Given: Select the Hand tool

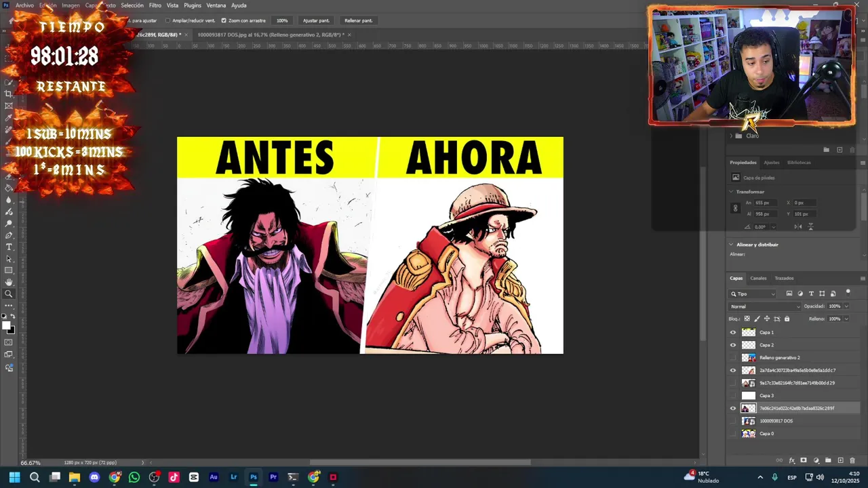Looking at the screenshot, I should (x=9, y=282).
